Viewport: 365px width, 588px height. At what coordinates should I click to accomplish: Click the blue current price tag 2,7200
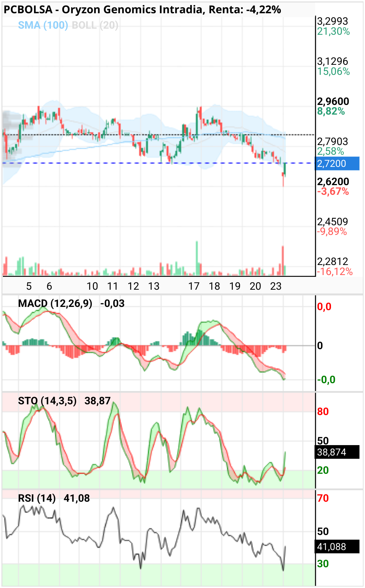coord(337,164)
